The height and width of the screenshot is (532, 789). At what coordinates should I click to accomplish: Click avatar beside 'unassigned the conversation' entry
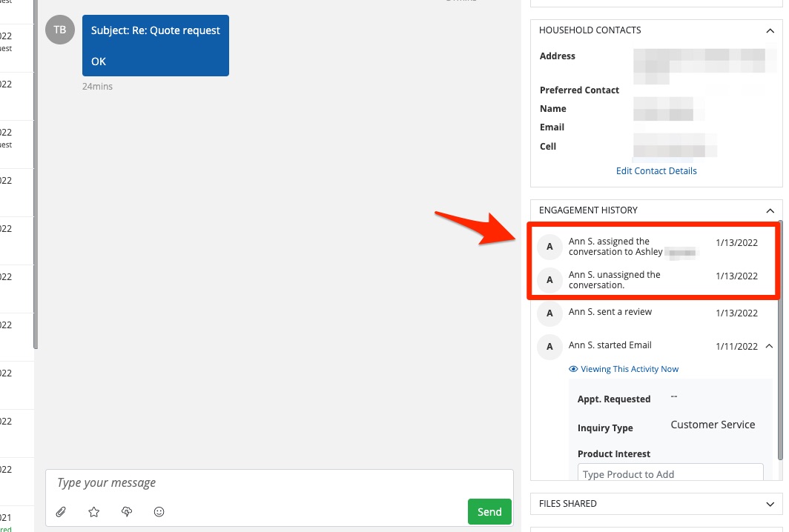pos(549,280)
